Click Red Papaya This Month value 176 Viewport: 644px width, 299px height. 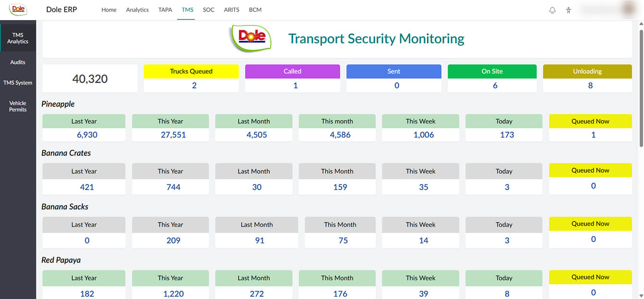coord(340,294)
